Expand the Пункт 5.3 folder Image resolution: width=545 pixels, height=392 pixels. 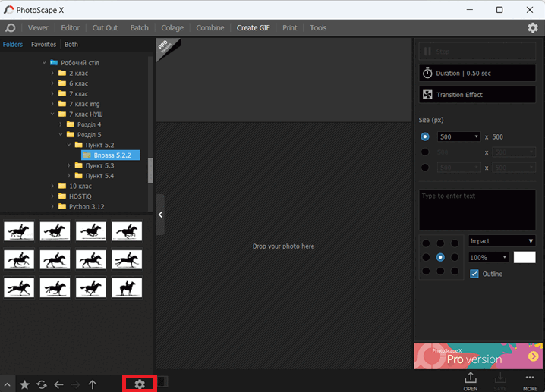69,165
